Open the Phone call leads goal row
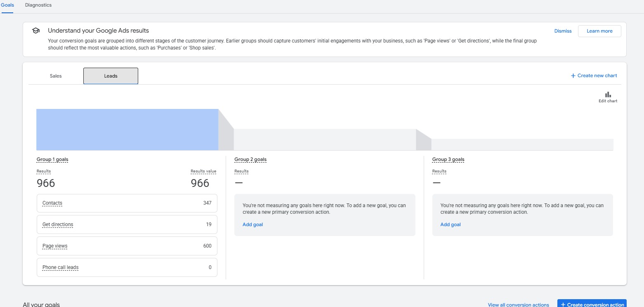Viewport: 644px width, 307px height. (127, 267)
